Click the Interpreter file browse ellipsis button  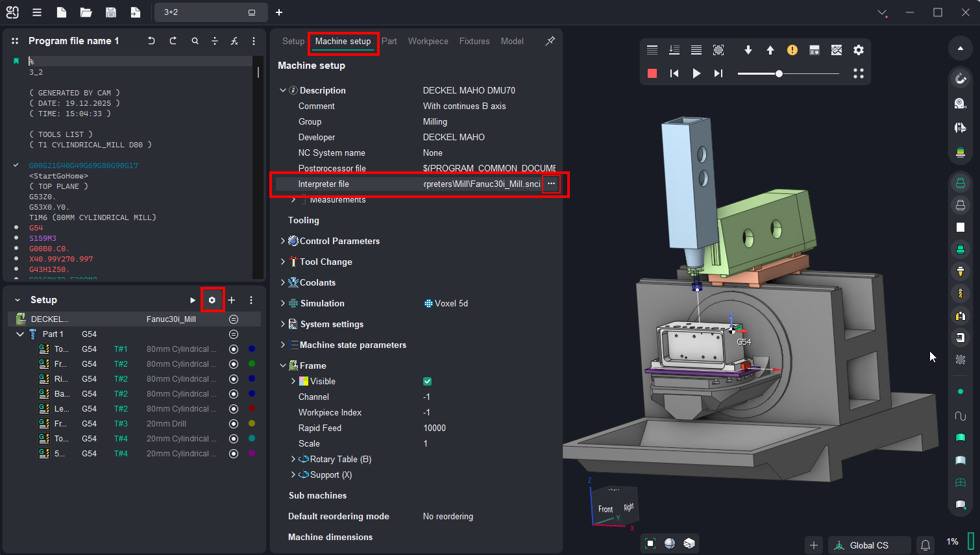[551, 184]
